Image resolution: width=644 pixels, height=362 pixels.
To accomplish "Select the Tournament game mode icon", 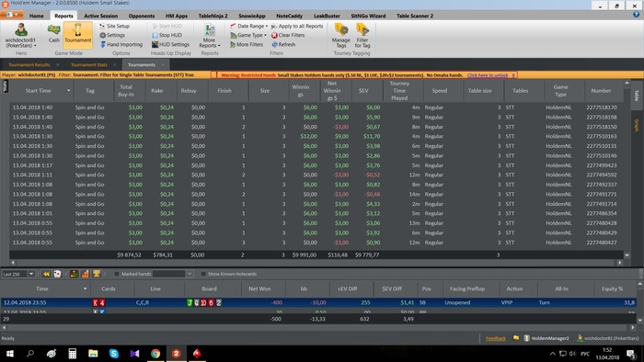I will (77, 34).
